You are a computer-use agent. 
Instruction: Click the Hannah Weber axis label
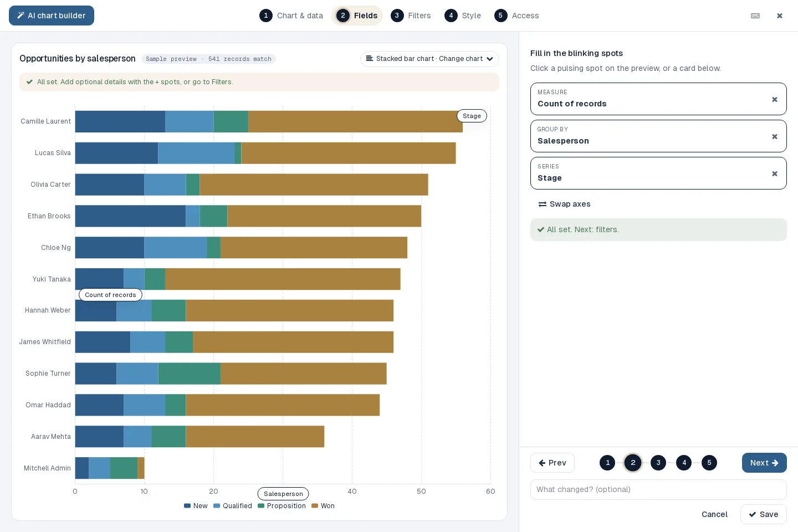click(48, 310)
